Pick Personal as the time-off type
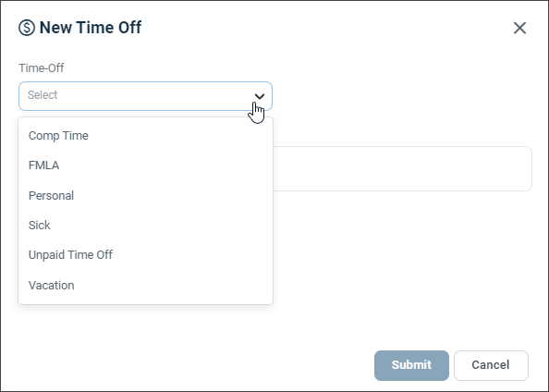 click(145, 195)
